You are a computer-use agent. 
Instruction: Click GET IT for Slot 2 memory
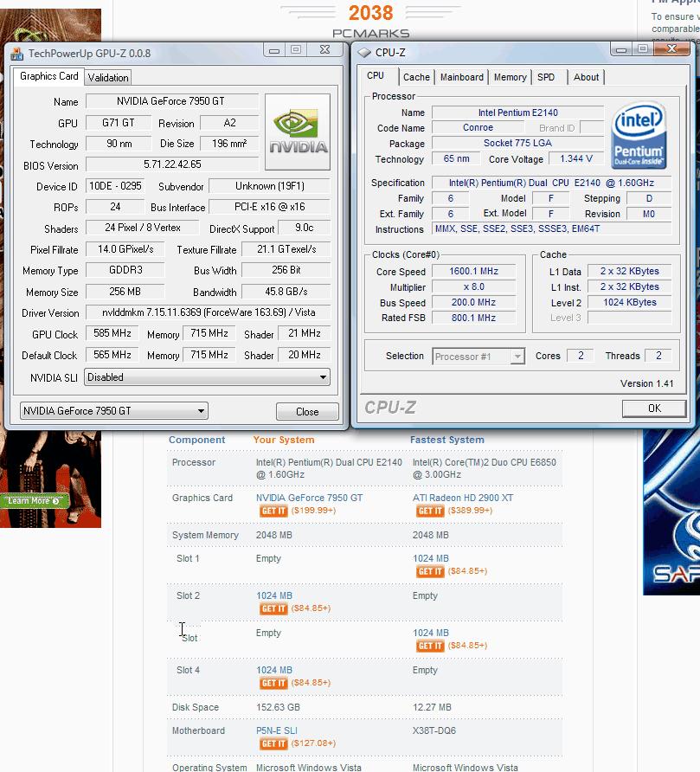click(x=273, y=608)
